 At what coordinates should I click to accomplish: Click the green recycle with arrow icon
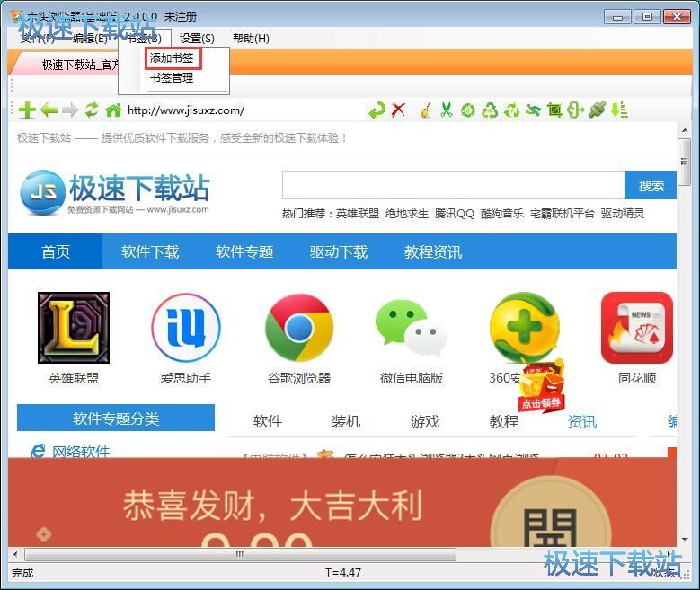pos(511,110)
